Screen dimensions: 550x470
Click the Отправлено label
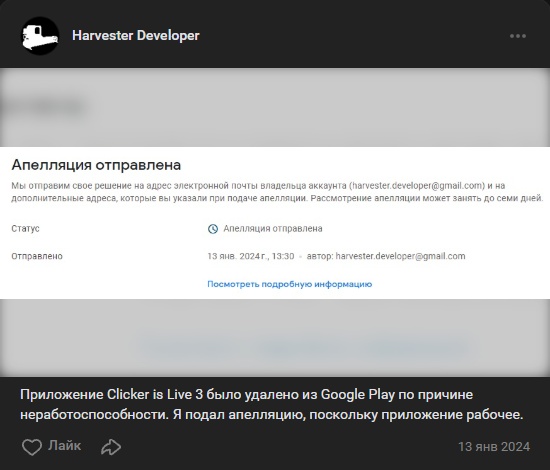point(37,256)
